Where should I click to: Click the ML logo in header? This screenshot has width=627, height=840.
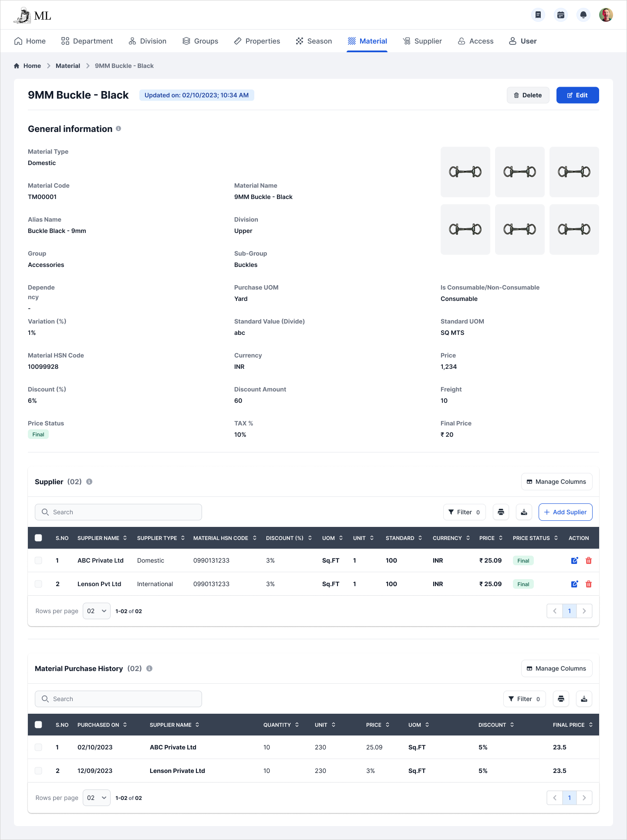[x=32, y=16]
